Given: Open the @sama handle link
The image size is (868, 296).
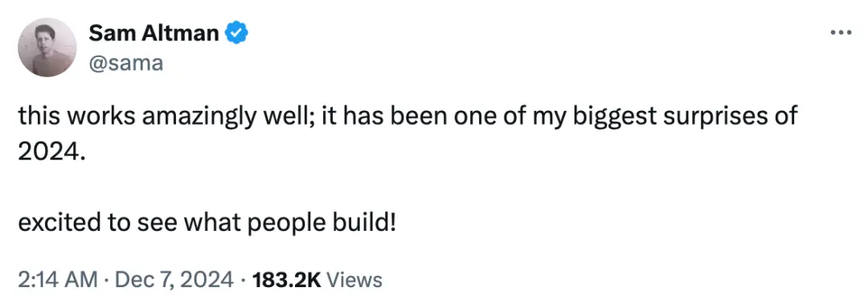Looking at the screenshot, I should tap(125, 64).
